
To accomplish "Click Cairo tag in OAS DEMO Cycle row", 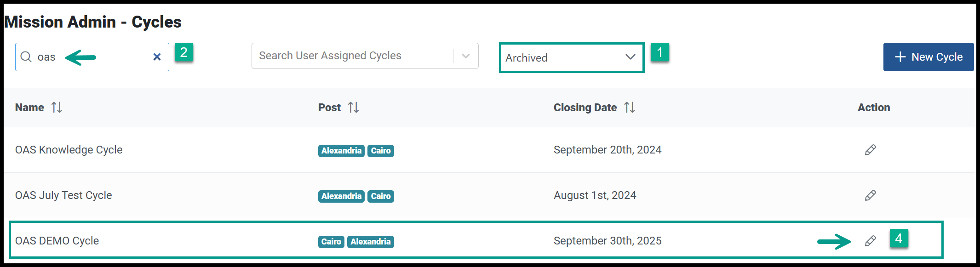I will click(x=331, y=242).
